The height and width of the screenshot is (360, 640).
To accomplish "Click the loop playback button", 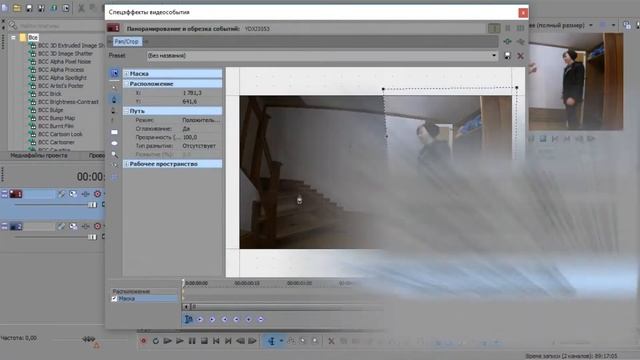I will [156, 341].
